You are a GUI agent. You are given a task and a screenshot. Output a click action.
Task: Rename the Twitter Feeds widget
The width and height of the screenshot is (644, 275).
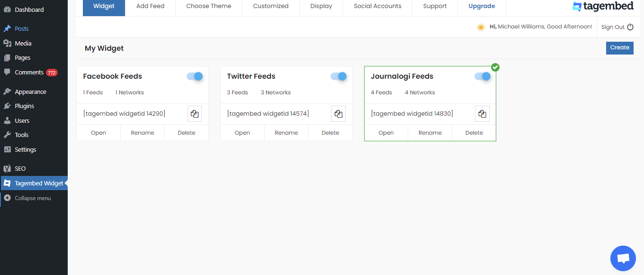click(286, 133)
